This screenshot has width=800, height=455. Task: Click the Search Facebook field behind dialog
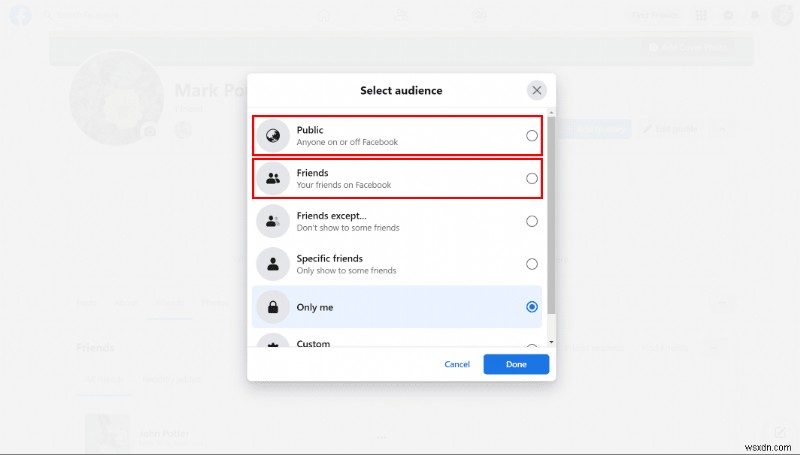[82, 15]
